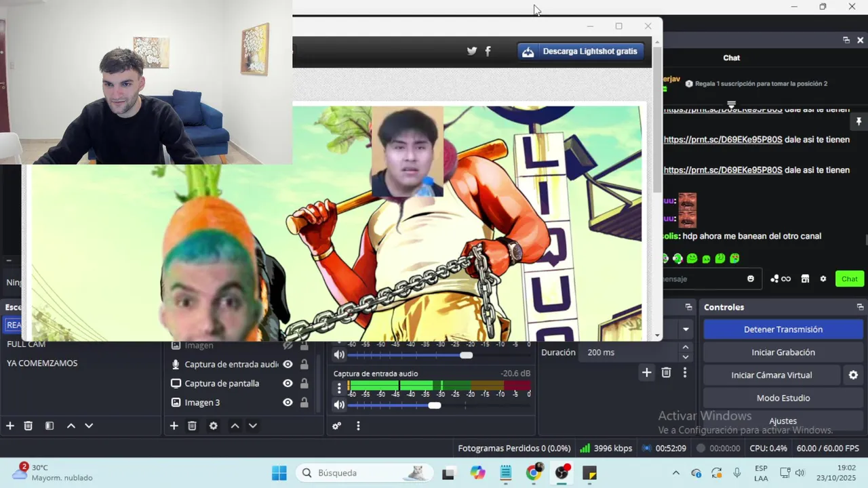This screenshot has width=868, height=488.
Task: Add a new scene with the plus icon
Action: [10, 426]
